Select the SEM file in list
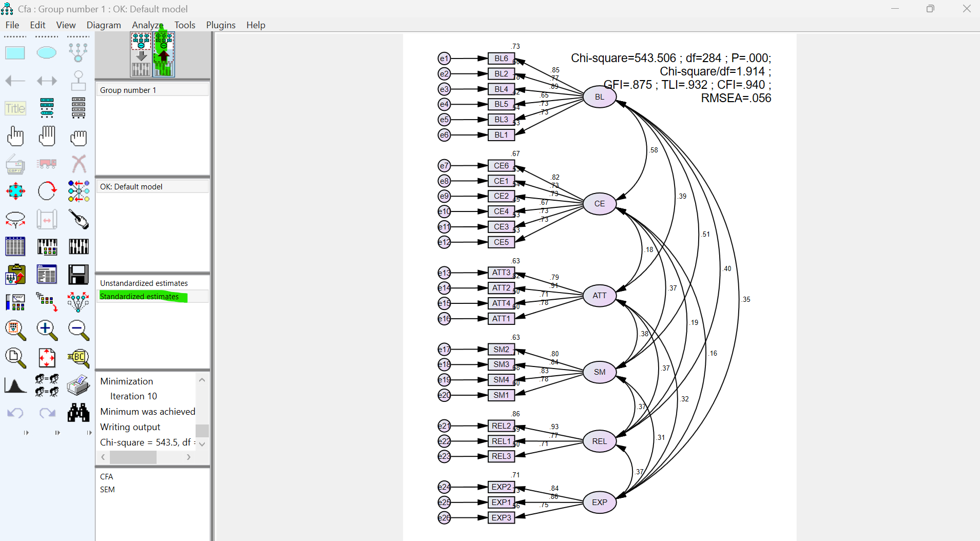The width and height of the screenshot is (980, 541). coord(107,490)
